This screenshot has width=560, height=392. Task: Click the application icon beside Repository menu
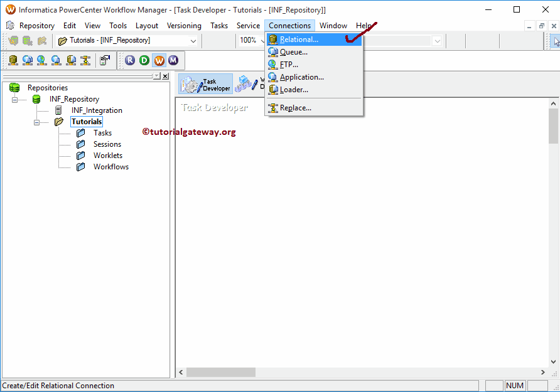(x=10, y=25)
